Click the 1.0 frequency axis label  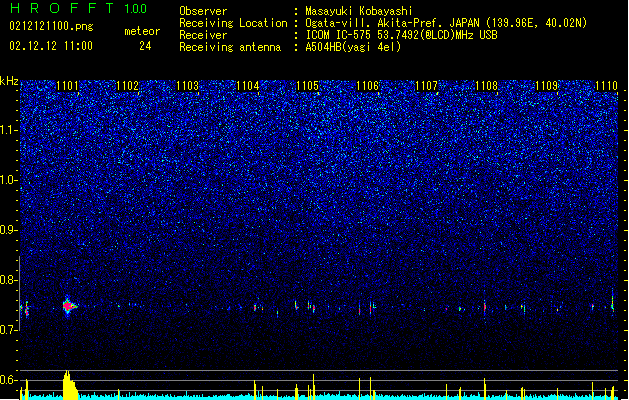click(9, 180)
